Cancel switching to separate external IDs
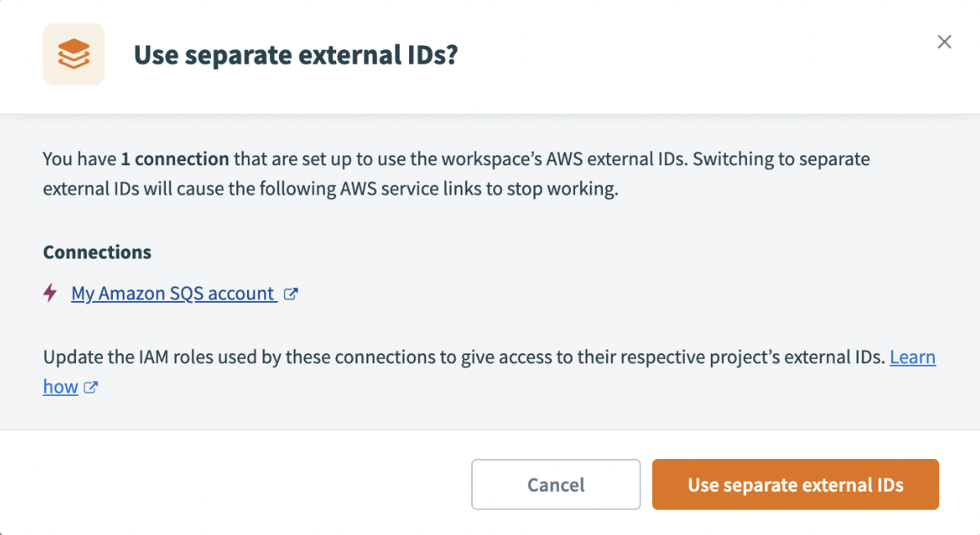Screen dimensions: 980x535 pos(555,484)
